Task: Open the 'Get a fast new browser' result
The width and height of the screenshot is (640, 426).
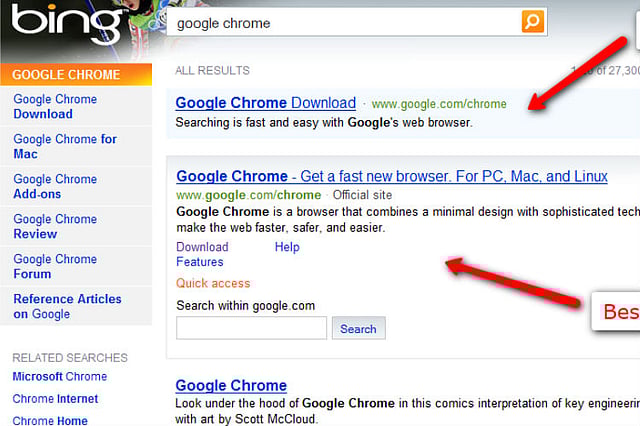Action: tap(391, 177)
